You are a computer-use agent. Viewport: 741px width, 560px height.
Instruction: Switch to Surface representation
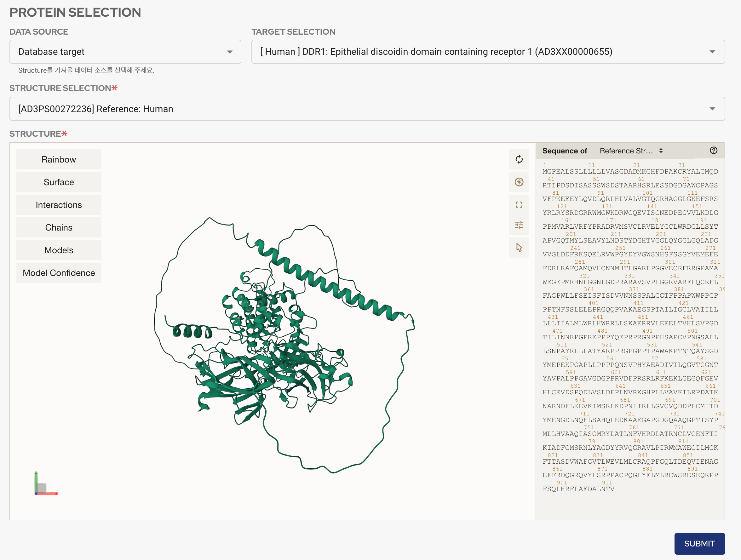click(59, 182)
